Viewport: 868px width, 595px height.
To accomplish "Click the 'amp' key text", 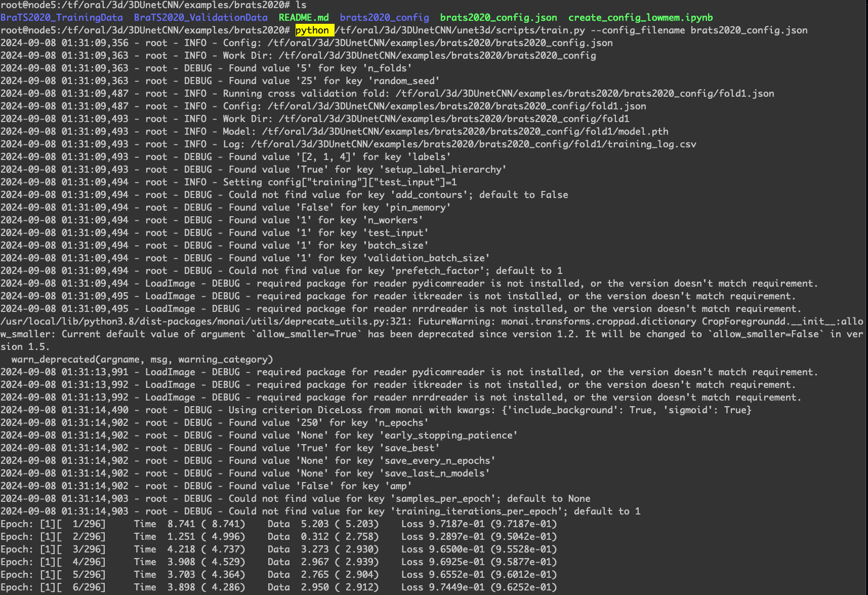I will pyautogui.click(x=398, y=486).
